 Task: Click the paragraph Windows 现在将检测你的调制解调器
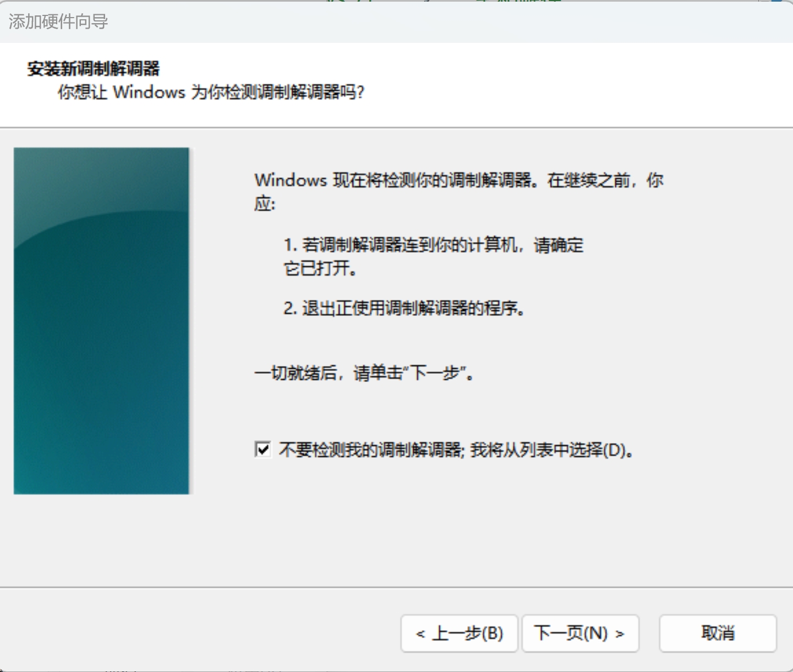pos(459,192)
